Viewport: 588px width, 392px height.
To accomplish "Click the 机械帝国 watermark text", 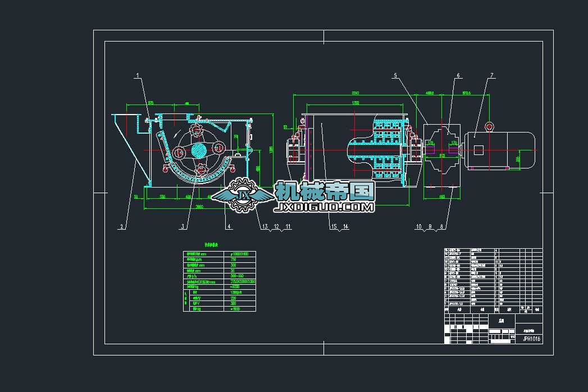I will tap(323, 191).
